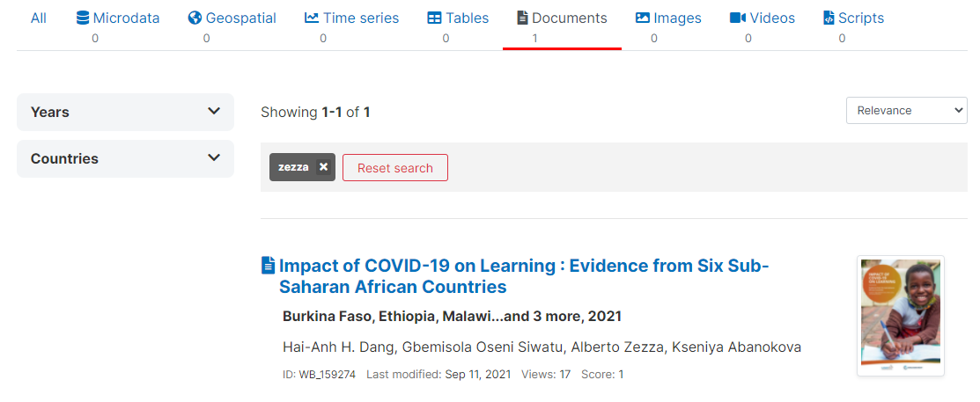Screen dimensions: 980x402
Task: Click the Tables grid icon
Action: pos(434,18)
